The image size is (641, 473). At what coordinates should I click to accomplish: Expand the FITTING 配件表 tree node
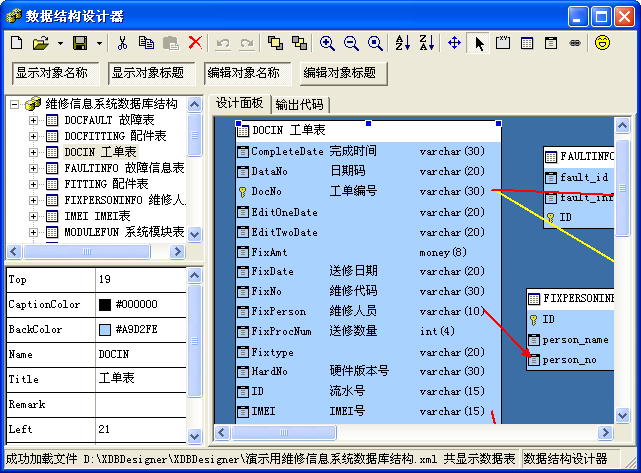click(33, 184)
